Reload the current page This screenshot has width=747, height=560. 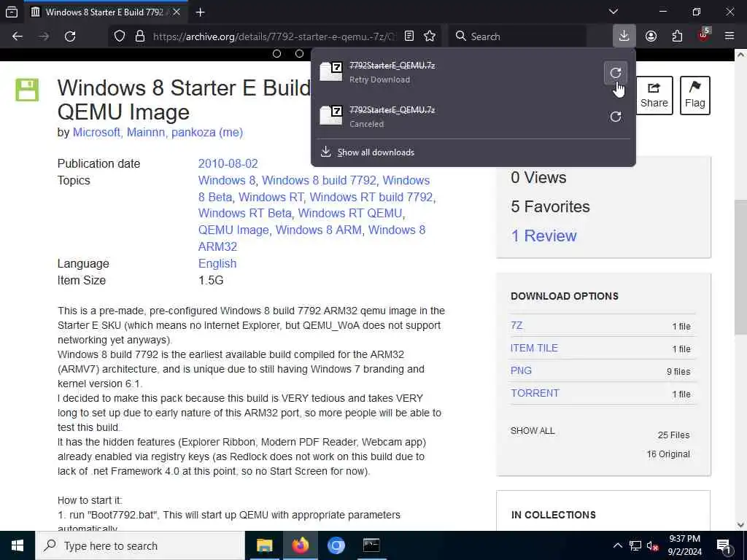coord(70,36)
